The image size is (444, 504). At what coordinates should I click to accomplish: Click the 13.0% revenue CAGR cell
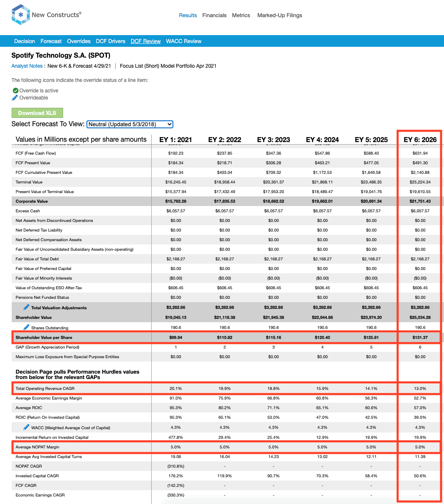tap(420, 389)
